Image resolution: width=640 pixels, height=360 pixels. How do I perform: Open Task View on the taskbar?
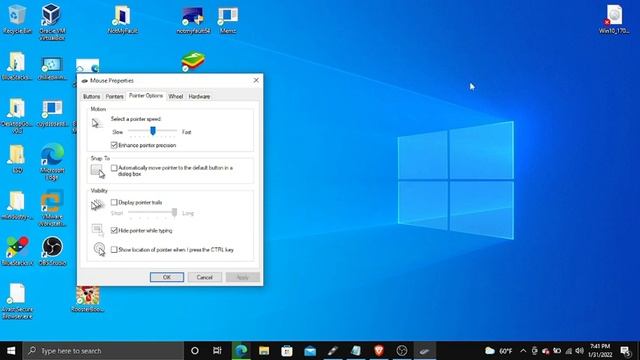pyautogui.click(x=217, y=351)
